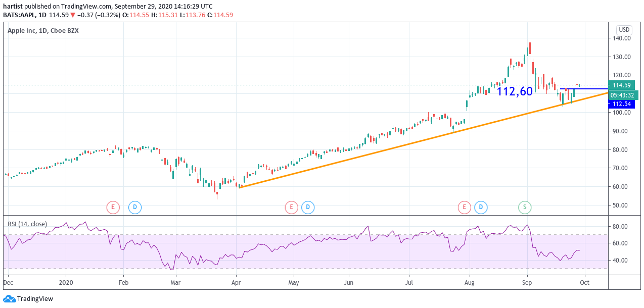Click the 'RSI (14, close)' indicator label
The image size is (644, 308).
tap(27, 224)
